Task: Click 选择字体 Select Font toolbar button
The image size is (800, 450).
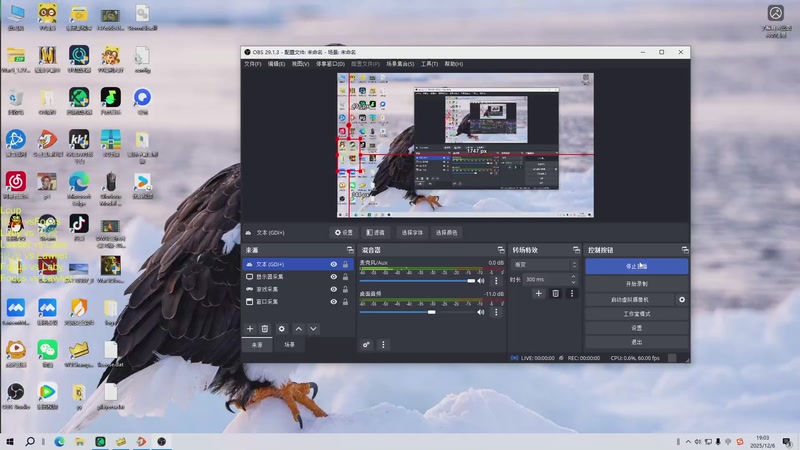Action: tap(412, 233)
